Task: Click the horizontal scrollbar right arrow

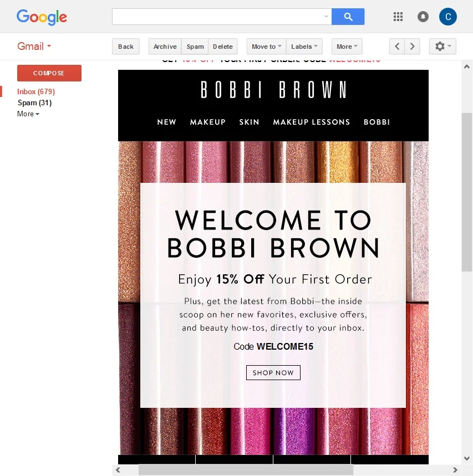Action: click(455, 470)
